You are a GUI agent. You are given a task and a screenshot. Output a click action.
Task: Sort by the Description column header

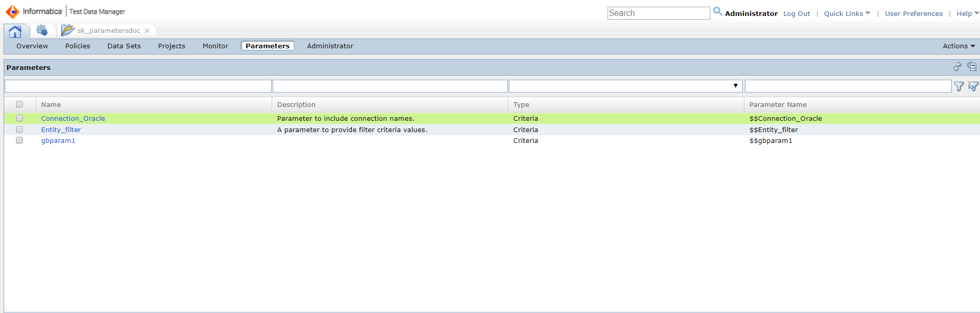pyautogui.click(x=296, y=105)
